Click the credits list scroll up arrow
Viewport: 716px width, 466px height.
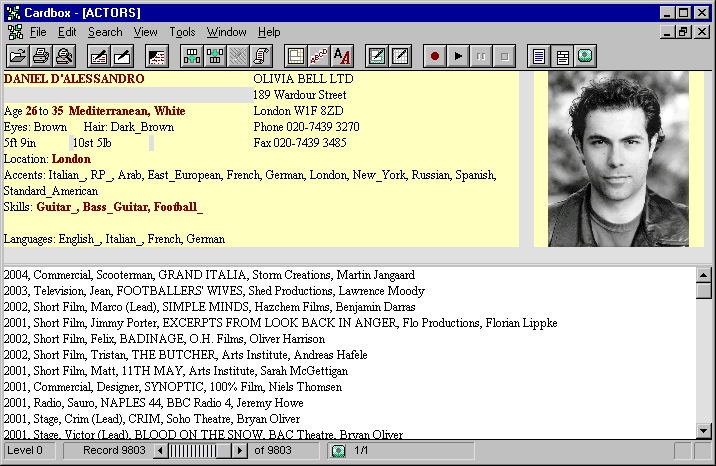pyautogui.click(x=705, y=275)
